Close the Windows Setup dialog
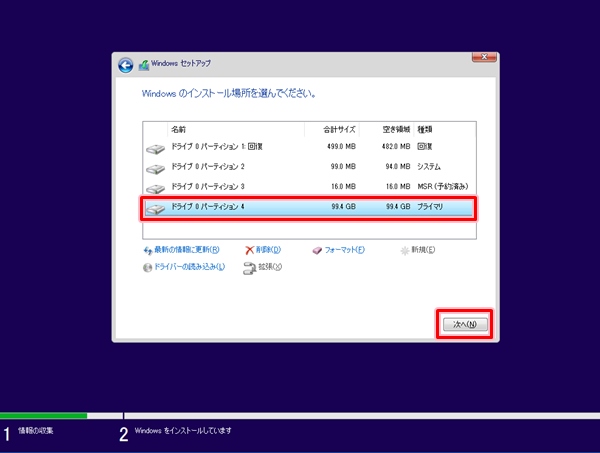Image resolution: width=600 pixels, height=453 pixels. 484,57
